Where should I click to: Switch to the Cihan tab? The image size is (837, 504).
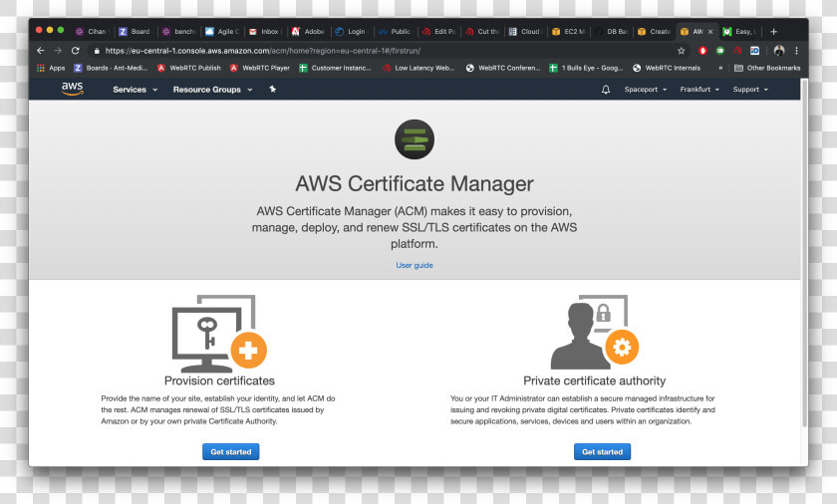[92, 32]
